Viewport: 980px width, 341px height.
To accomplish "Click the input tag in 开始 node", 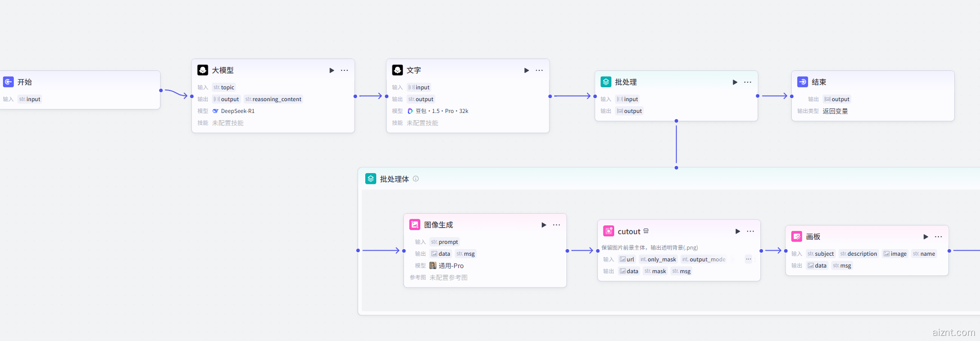I will [x=30, y=99].
